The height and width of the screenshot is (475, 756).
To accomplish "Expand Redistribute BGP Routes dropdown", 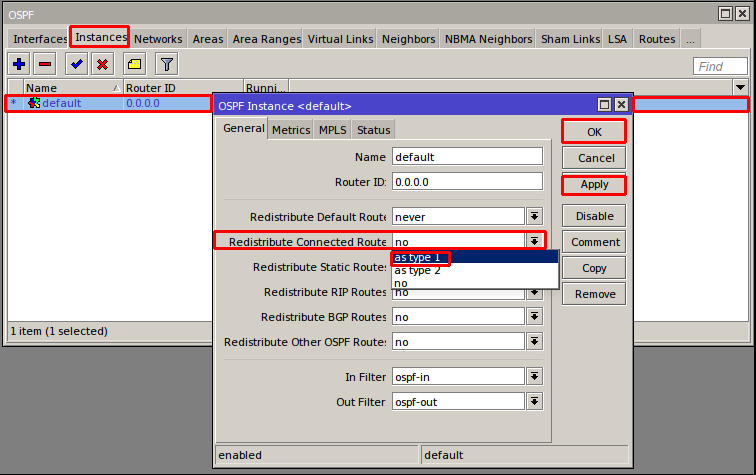I will click(534, 317).
